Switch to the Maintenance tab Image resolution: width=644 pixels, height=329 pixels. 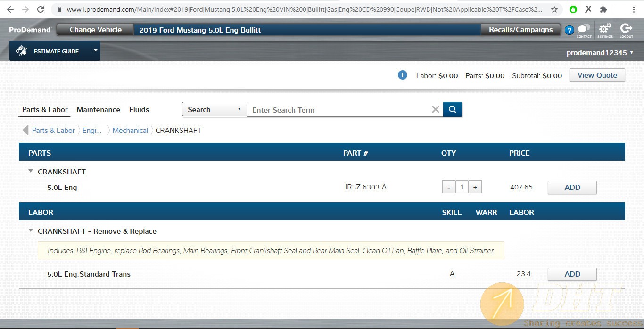[98, 109]
